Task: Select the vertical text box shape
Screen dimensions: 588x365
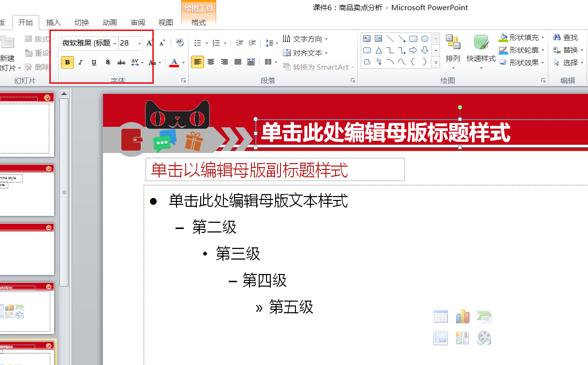Action: coord(378,39)
